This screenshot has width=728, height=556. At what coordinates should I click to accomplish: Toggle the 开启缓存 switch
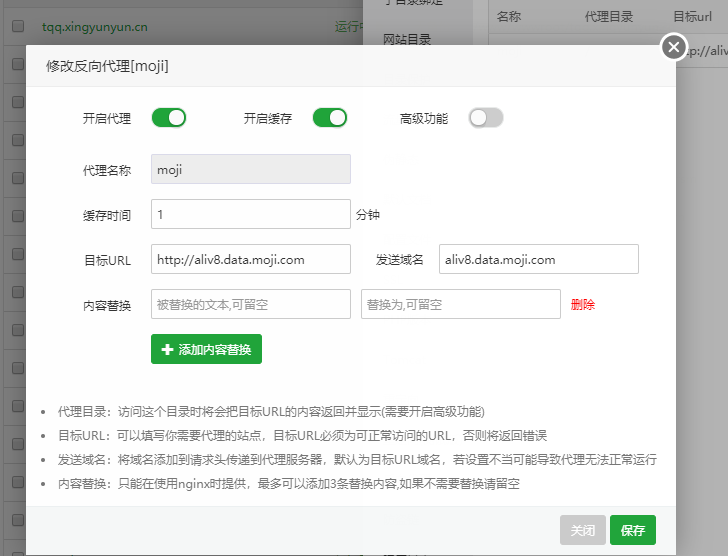pos(330,118)
